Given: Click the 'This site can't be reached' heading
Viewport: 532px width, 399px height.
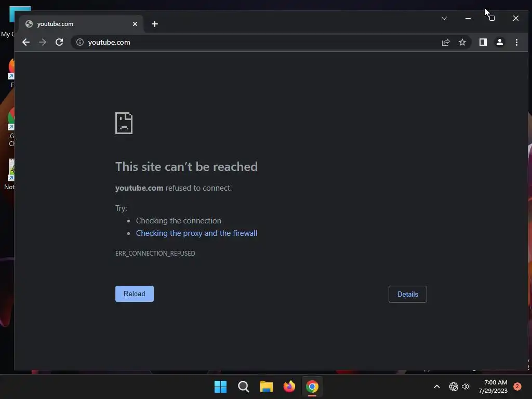Looking at the screenshot, I should (187, 167).
